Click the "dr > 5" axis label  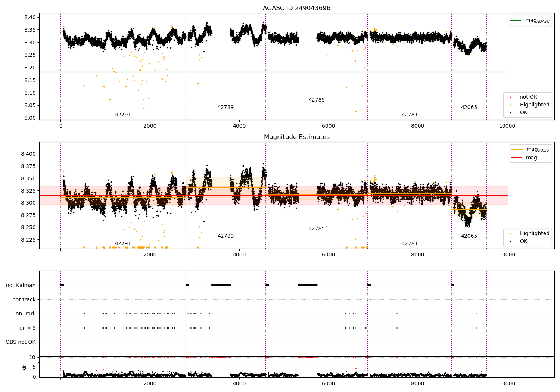click(28, 328)
